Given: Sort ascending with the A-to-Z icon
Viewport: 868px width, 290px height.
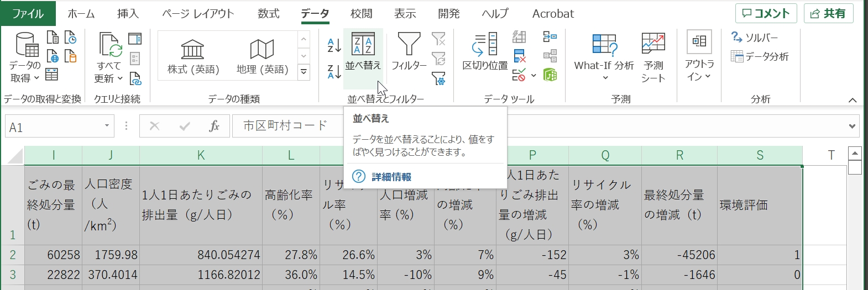Looking at the screenshot, I should pyautogui.click(x=334, y=45).
